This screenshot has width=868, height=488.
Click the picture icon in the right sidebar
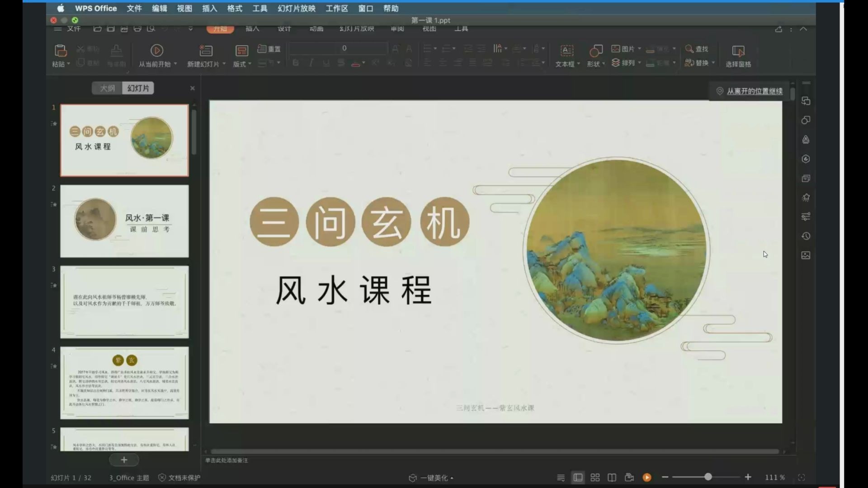click(x=806, y=255)
